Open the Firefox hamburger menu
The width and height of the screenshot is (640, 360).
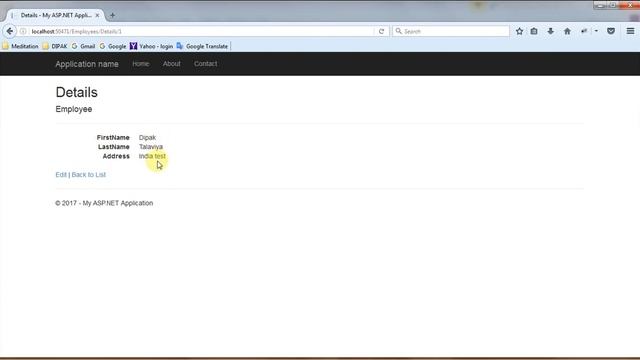[x=630, y=31]
